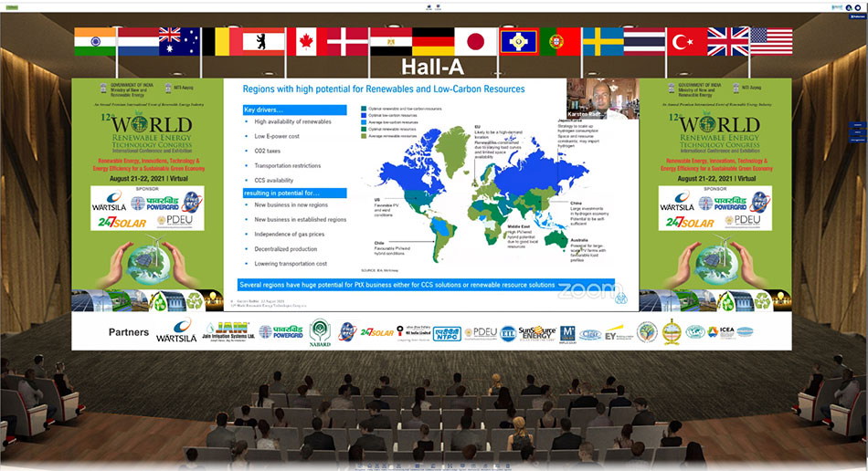This screenshot has height=471, width=868.
Task: Click the Germany flag above the stage
Action: click(x=433, y=41)
